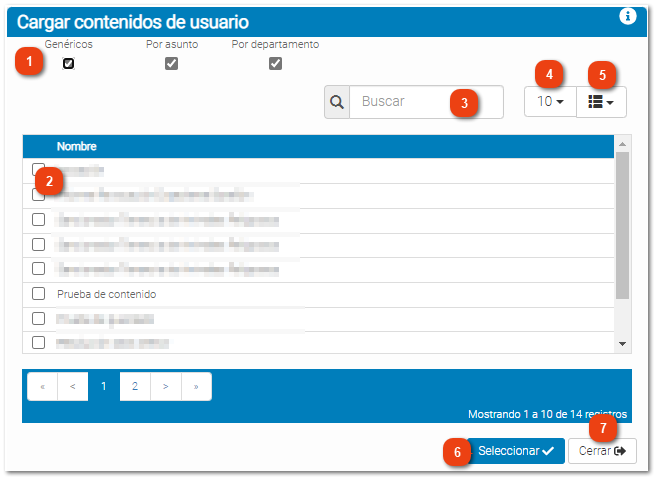Toggle the Por asunto checkbox
Viewport: 657px width, 480px height.
171,63
